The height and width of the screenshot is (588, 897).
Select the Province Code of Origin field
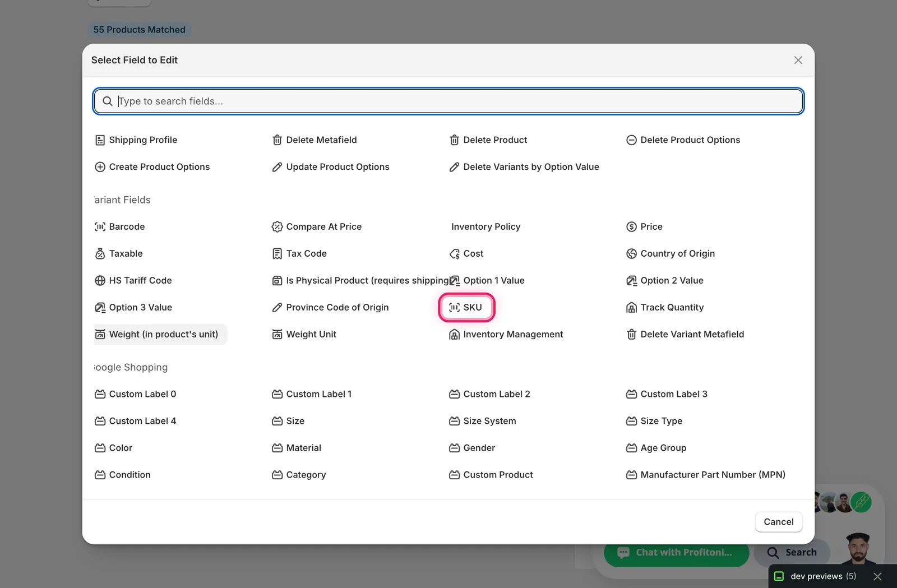click(330, 307)
